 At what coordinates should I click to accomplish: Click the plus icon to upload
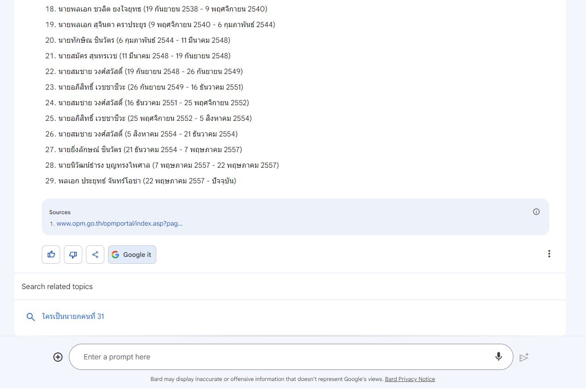tap(58, 357)
